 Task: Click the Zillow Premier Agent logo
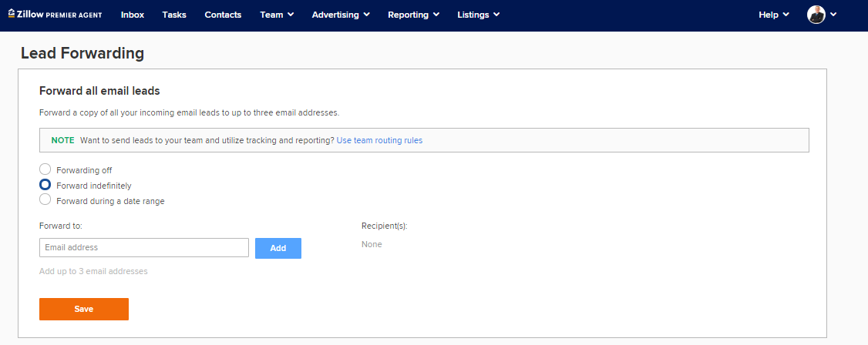point(55,15)
